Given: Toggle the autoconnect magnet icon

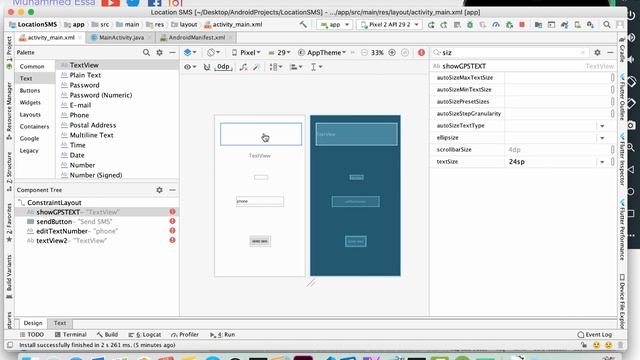Looking at the screenshot, I should [207, 67].
